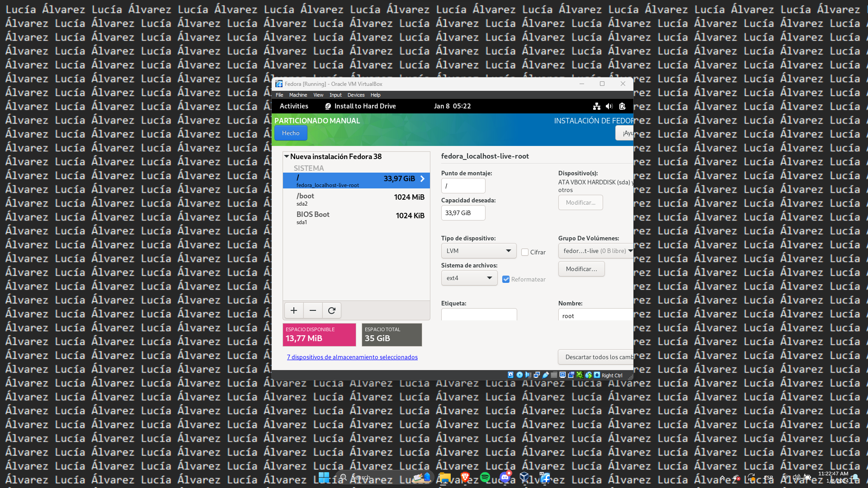The width and height of the screenshot is (868, 488).
Task: Click the GNOME network status icon
Action: click(x=597, y=106)
